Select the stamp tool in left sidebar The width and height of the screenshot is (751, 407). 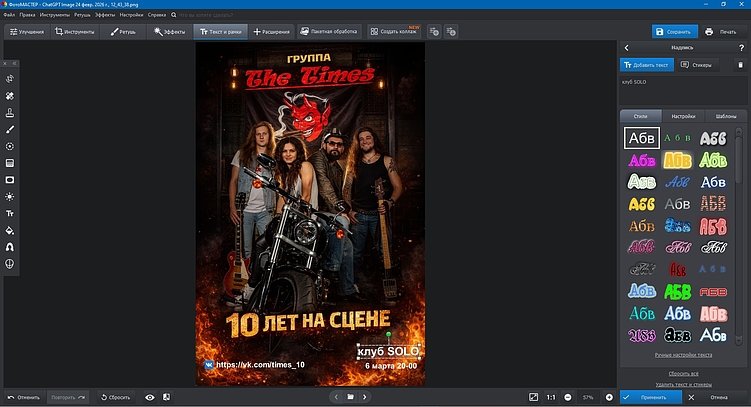click(x=10, y=113)
